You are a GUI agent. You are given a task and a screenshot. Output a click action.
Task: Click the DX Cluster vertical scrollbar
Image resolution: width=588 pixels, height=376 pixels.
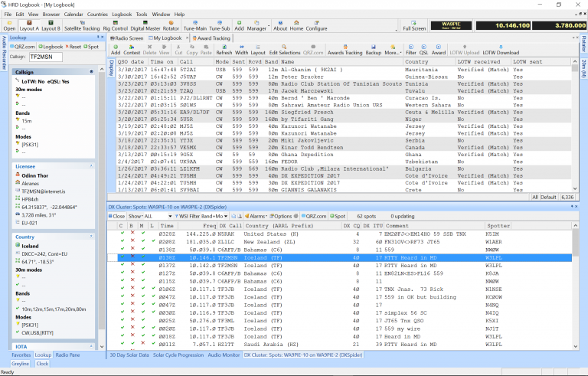(575, 285)
